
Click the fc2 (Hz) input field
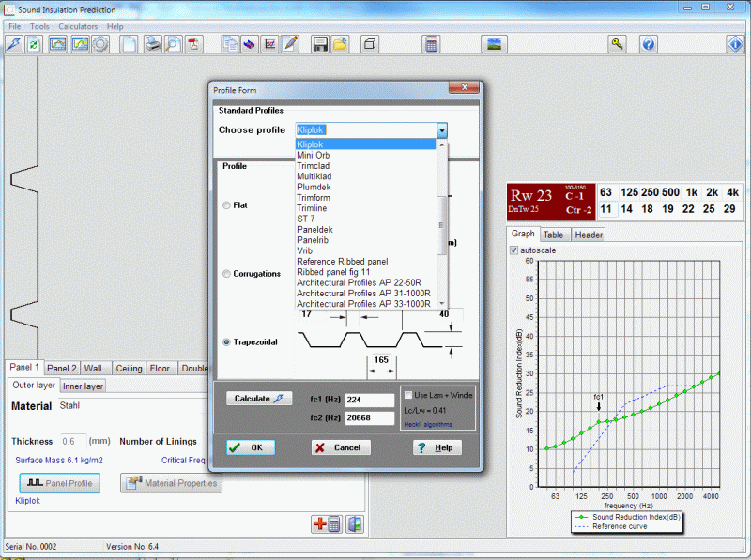(x=369, y=417)
